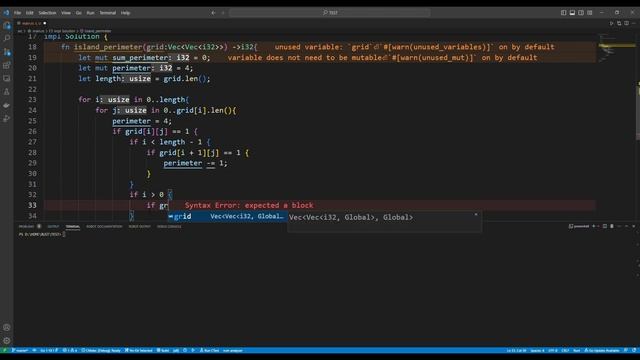
Task: Click the Run file play icon in editor toolbar
Action: click(611, 23)
